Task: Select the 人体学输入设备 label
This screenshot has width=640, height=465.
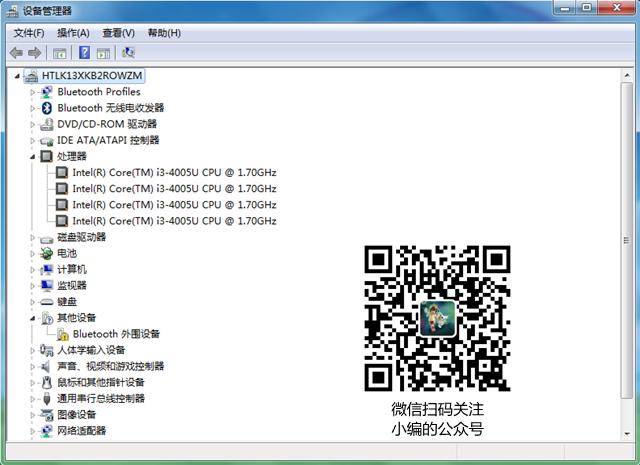Action: (x=91, y=350)
